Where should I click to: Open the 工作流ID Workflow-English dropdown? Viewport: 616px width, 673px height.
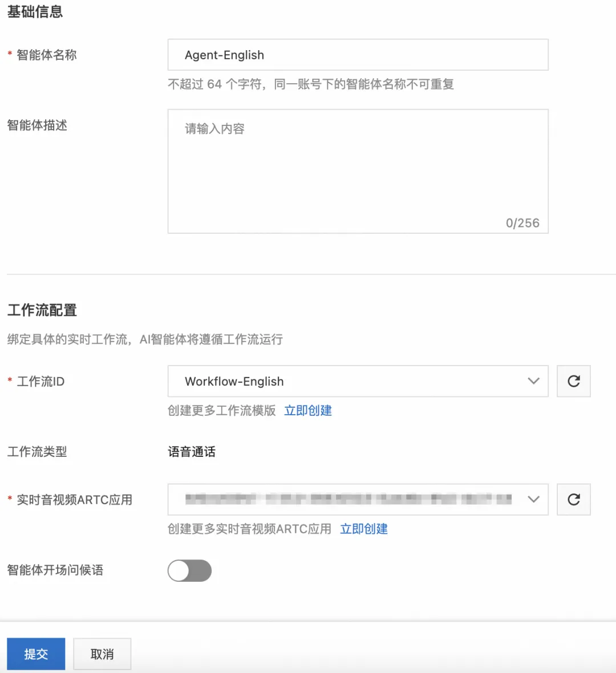358,381
